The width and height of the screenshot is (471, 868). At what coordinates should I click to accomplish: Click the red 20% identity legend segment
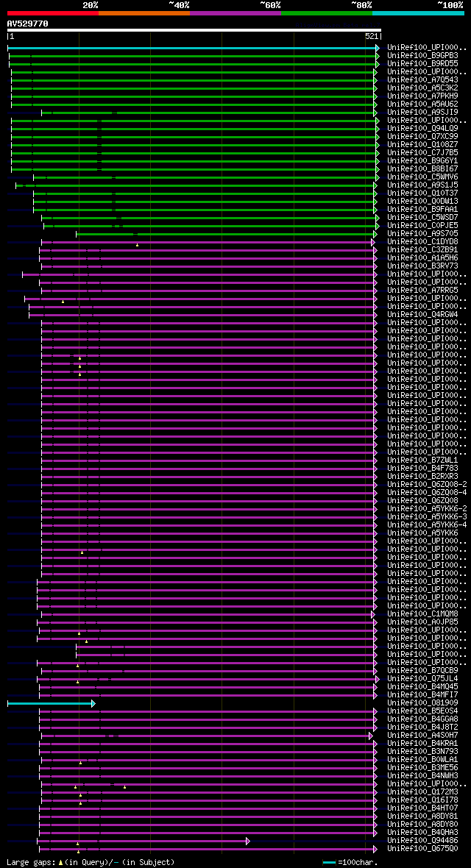53,13
